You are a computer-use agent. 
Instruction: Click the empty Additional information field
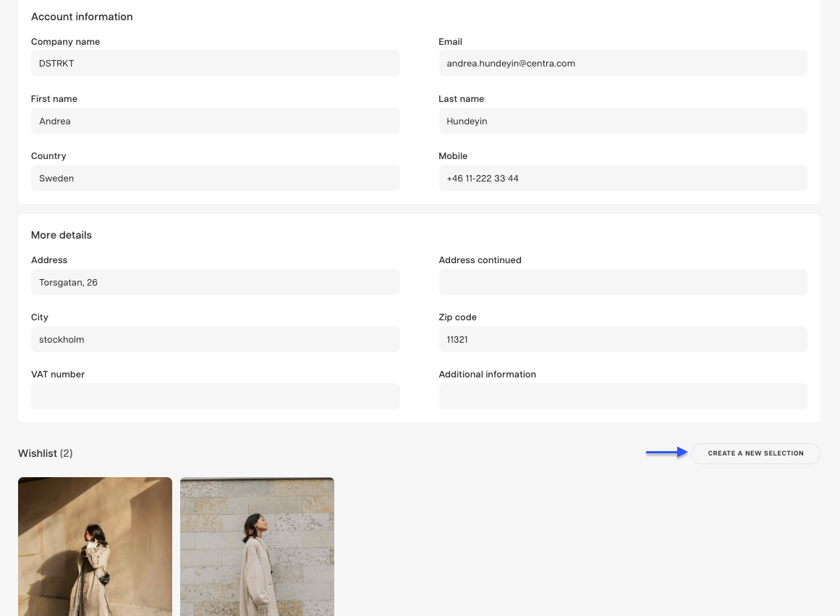(622, 397)
